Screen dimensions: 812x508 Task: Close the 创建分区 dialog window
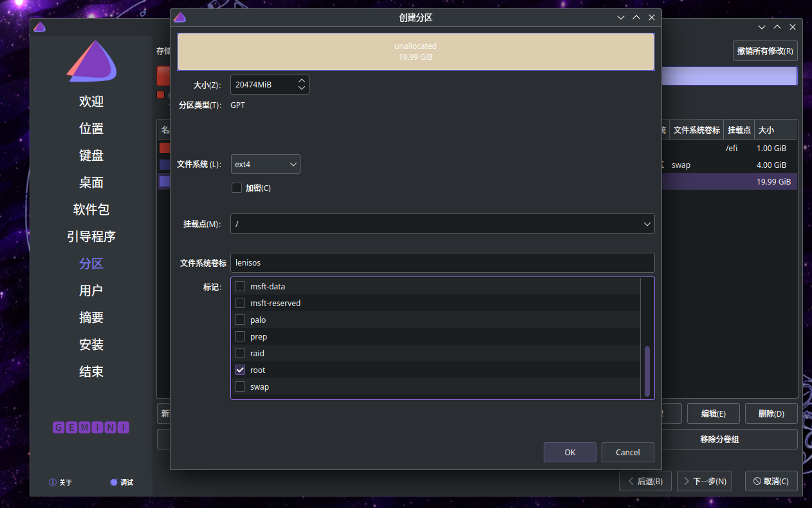pos(652,17)
